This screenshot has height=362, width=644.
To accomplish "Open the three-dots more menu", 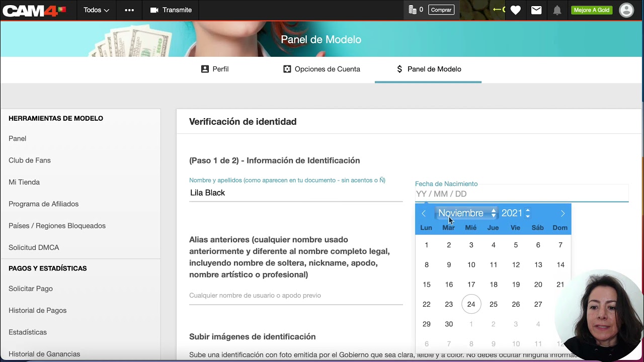I will (x=129, y=10).
